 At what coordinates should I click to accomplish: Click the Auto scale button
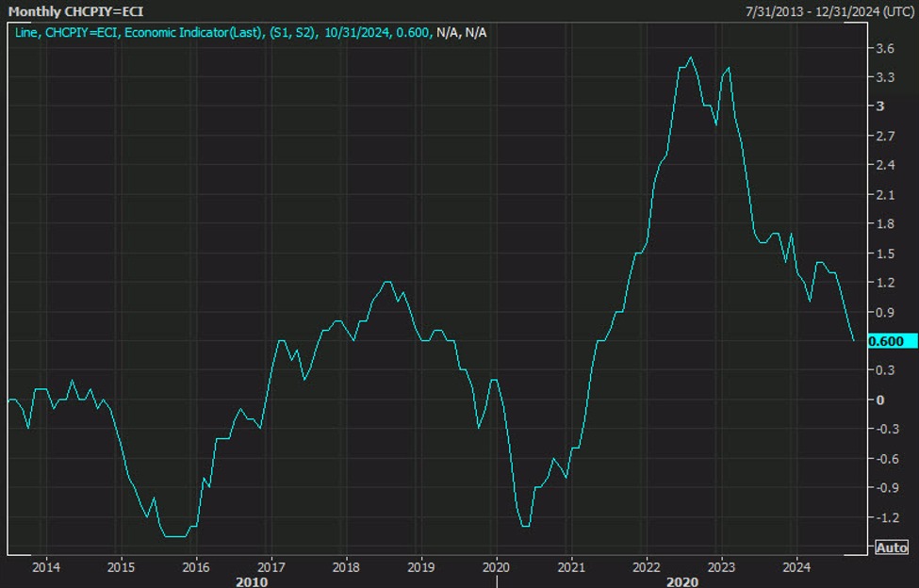point(892,547)
